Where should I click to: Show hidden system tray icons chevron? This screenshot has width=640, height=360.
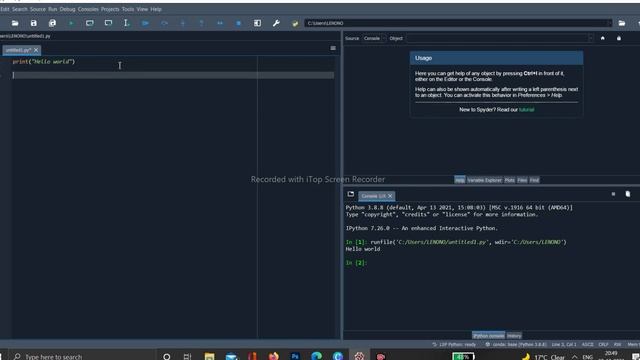574,357
